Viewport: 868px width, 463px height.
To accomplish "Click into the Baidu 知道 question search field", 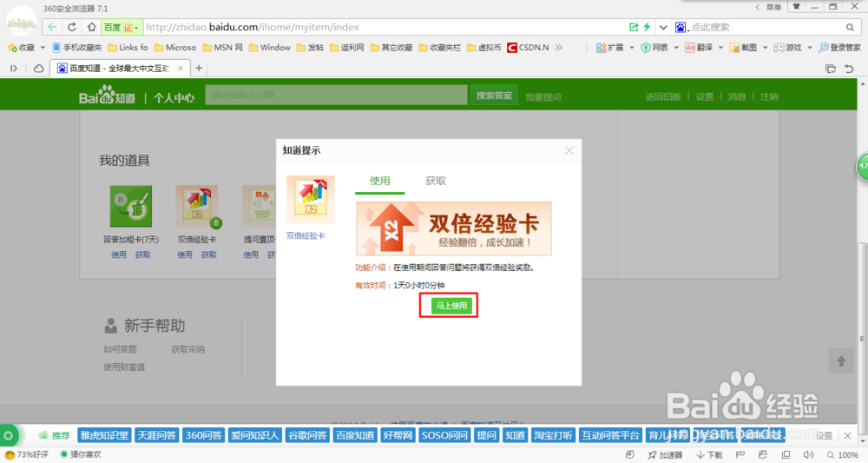I will point(336,95).
